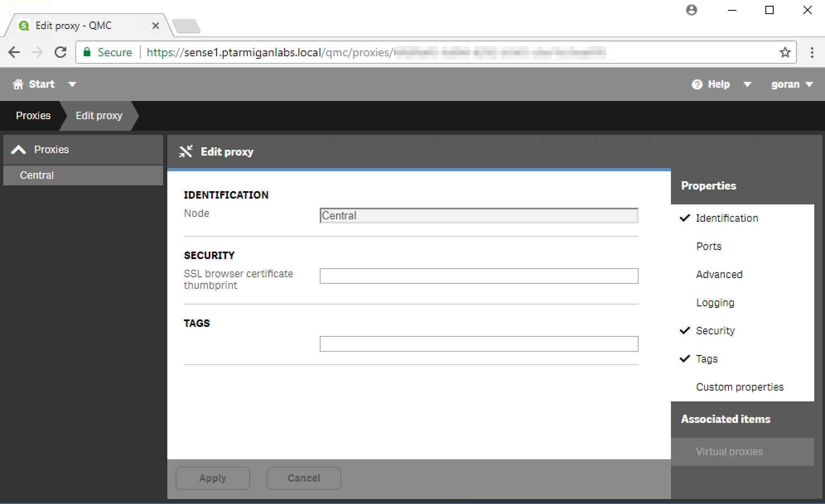
Task: Click the Cancel button
Action: point(304,478)
